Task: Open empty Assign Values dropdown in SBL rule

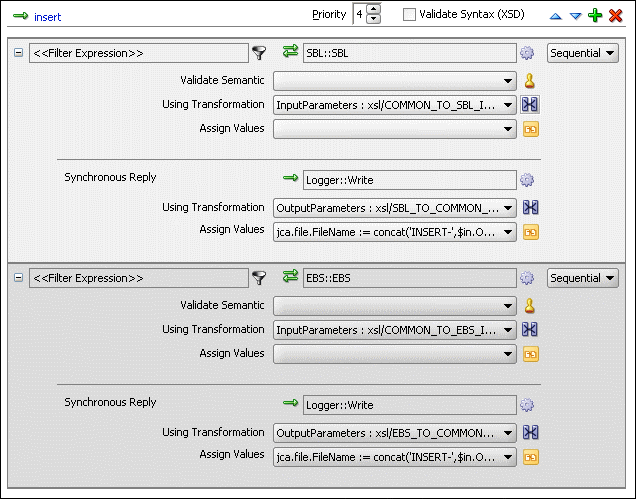Action: click(395, 129)
